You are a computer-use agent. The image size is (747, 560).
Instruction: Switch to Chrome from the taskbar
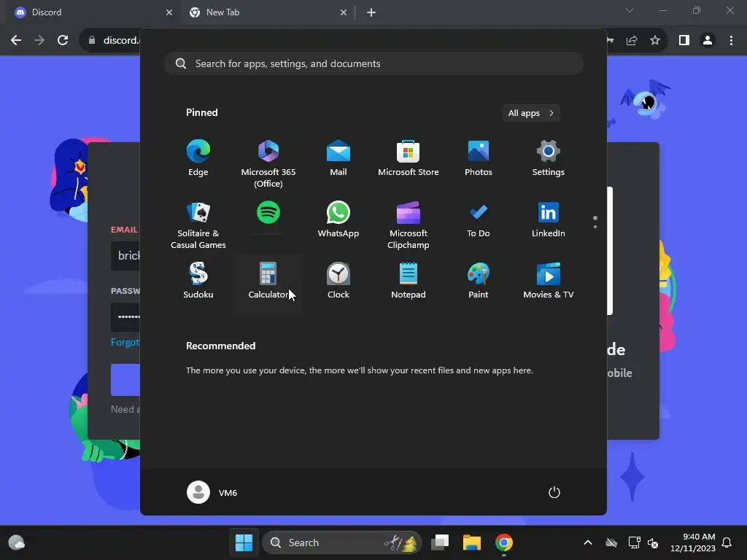tap(503, 542)
